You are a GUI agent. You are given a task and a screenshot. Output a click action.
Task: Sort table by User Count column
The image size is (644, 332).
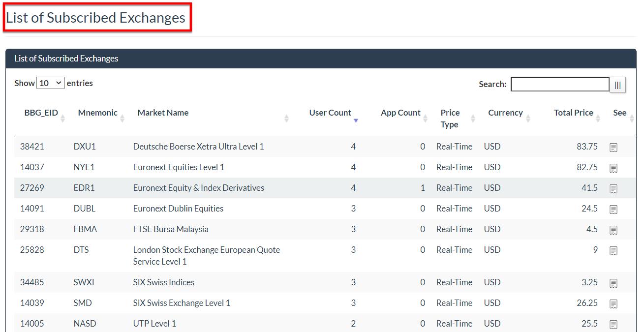[330, 113]
